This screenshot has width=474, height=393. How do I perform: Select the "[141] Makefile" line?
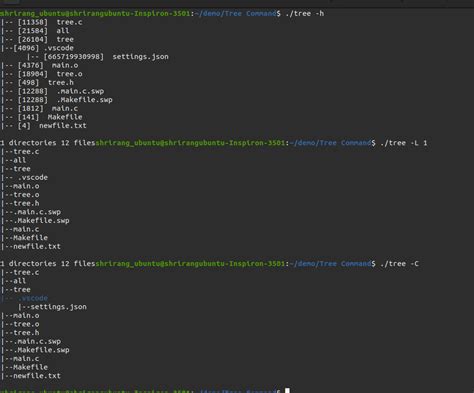tap(42, 117)
